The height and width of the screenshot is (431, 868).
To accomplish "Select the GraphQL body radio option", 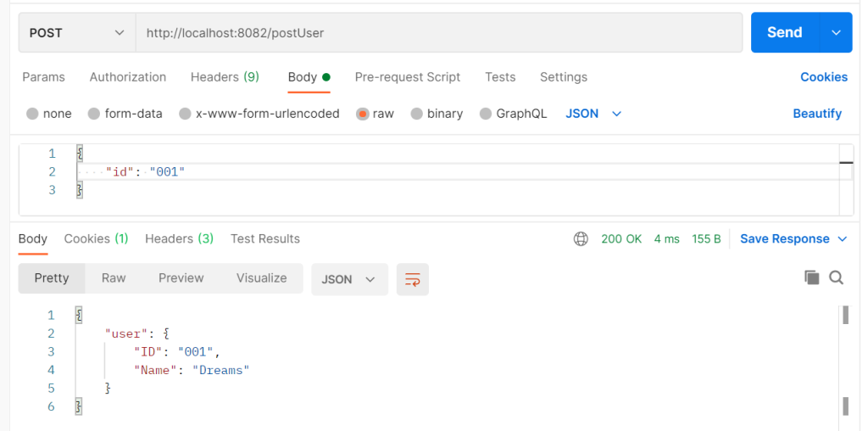I will (x=485, y=114).
